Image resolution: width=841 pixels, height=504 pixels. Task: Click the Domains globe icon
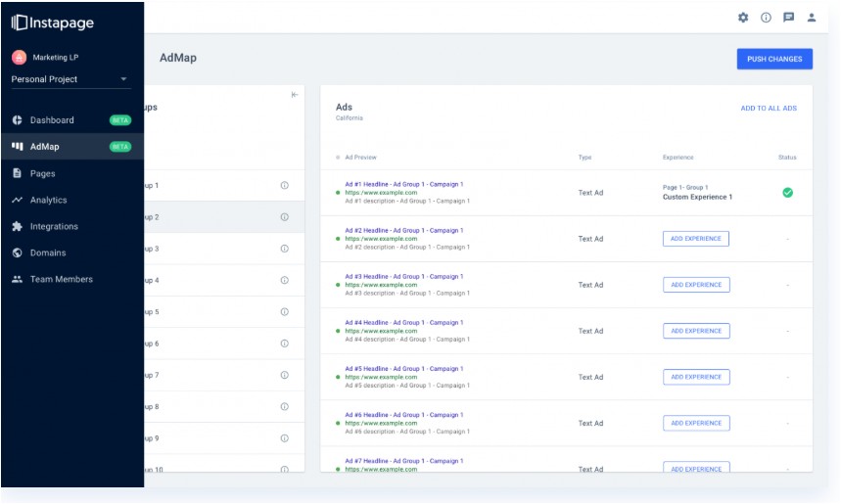(x=18, y=252)
